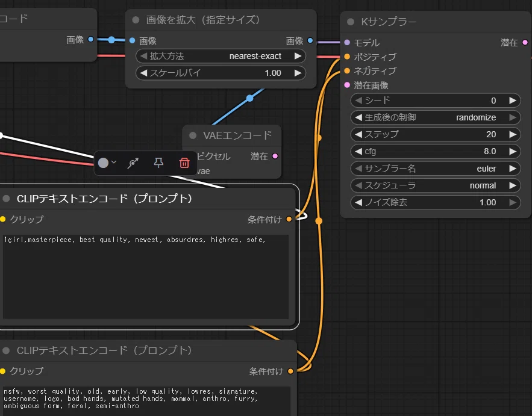Screen dimensions: 532x416
Task: Collapse the VAEエンコード node
Action: click(x=193, y=135)
